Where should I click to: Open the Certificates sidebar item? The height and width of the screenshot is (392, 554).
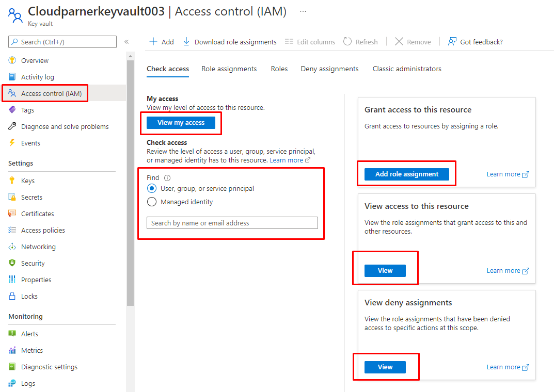(37, 214)
